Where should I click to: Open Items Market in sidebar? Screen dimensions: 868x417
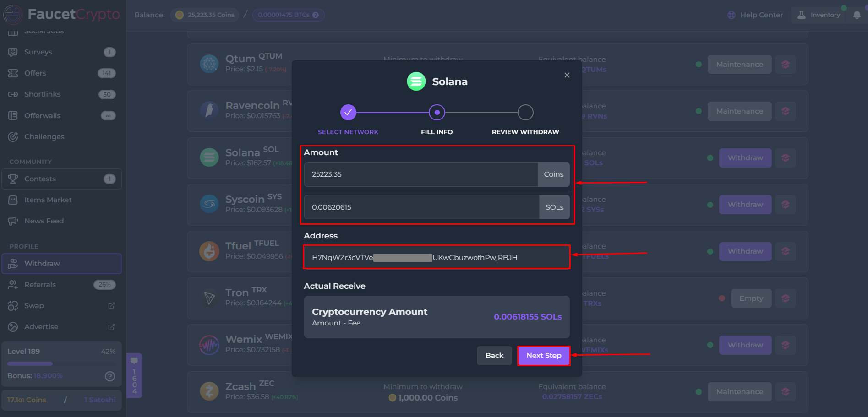pos(61,200)
